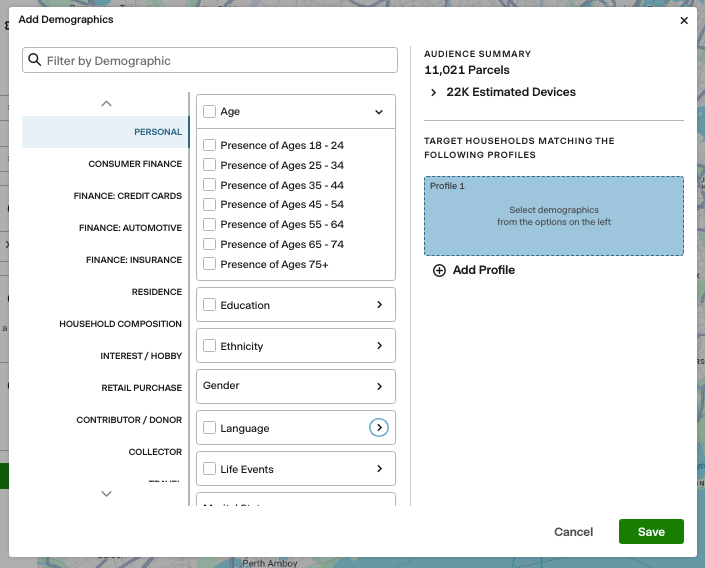705x568 pixels.
Task: Expand the Education section arrow
Action: pos(379,304)
